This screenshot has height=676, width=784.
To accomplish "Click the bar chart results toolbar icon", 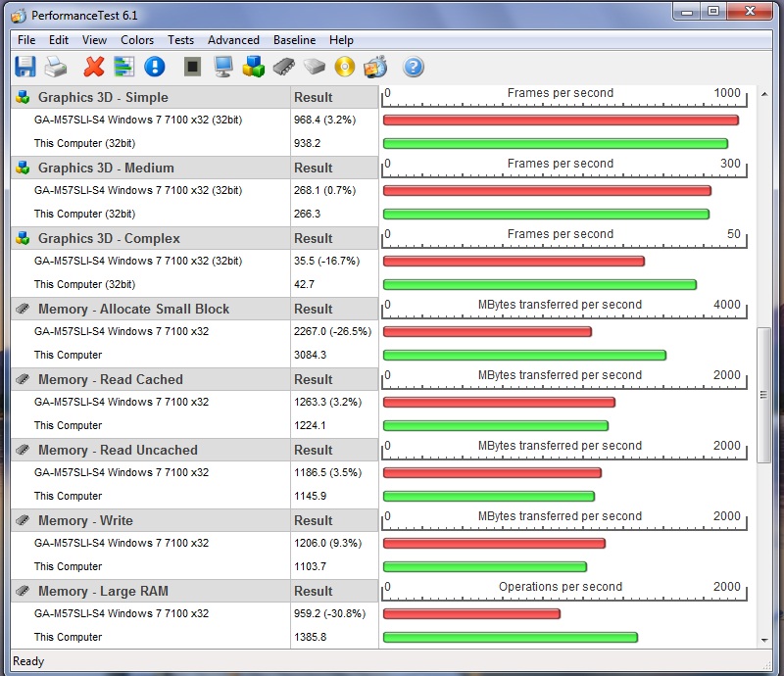I will (x=124, y=67).
